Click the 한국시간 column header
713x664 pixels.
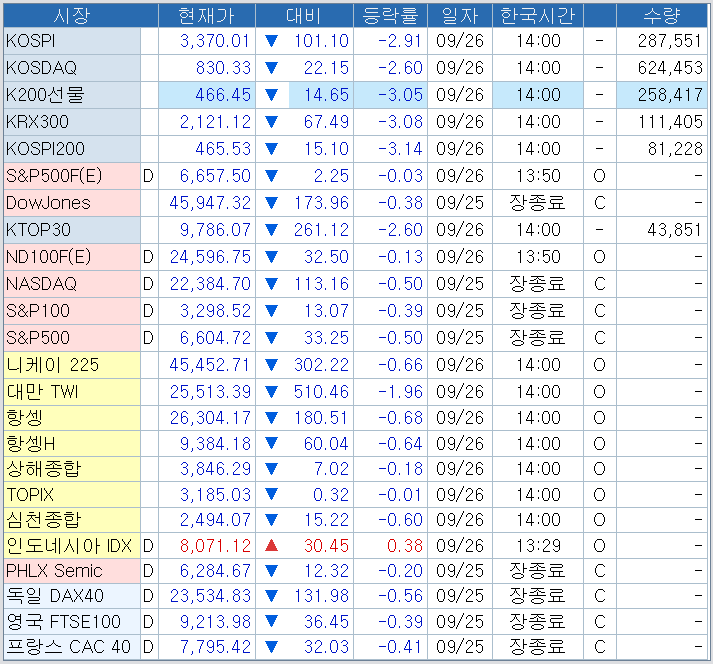click(x=538, y=15)
